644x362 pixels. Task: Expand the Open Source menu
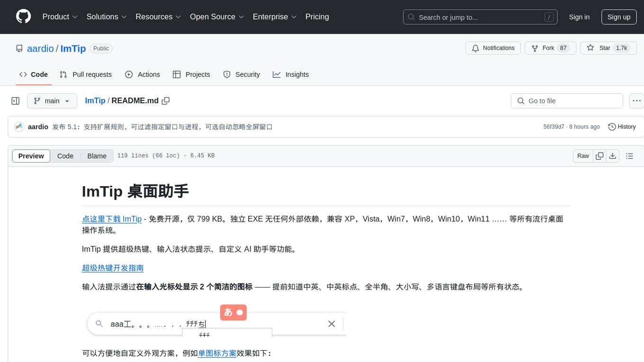click(217, 17)
